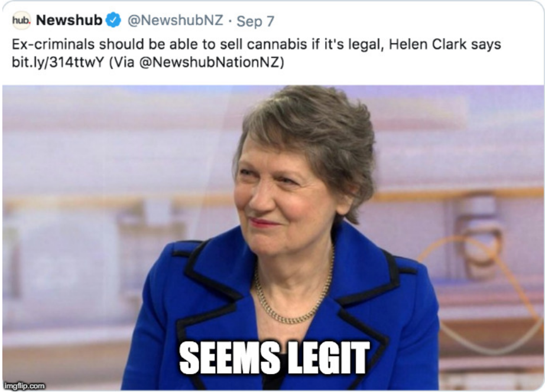
Task: Click the Newshub "hub." profile avatar
Action: [x=21, y=21]
